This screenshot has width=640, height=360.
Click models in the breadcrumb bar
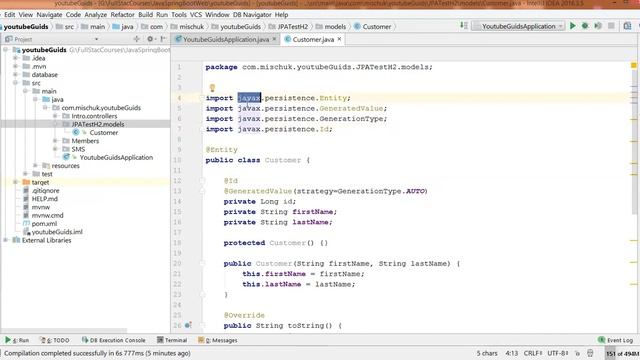335,27
